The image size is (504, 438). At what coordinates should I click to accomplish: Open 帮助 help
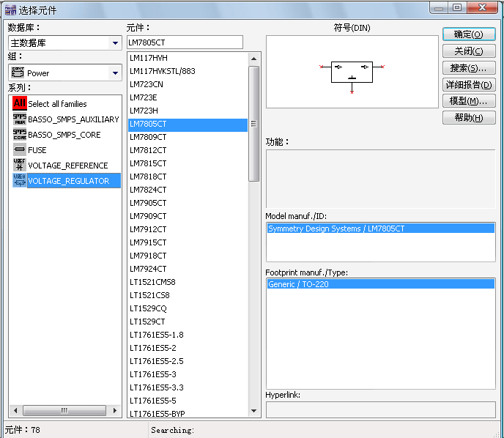point(469,118)
